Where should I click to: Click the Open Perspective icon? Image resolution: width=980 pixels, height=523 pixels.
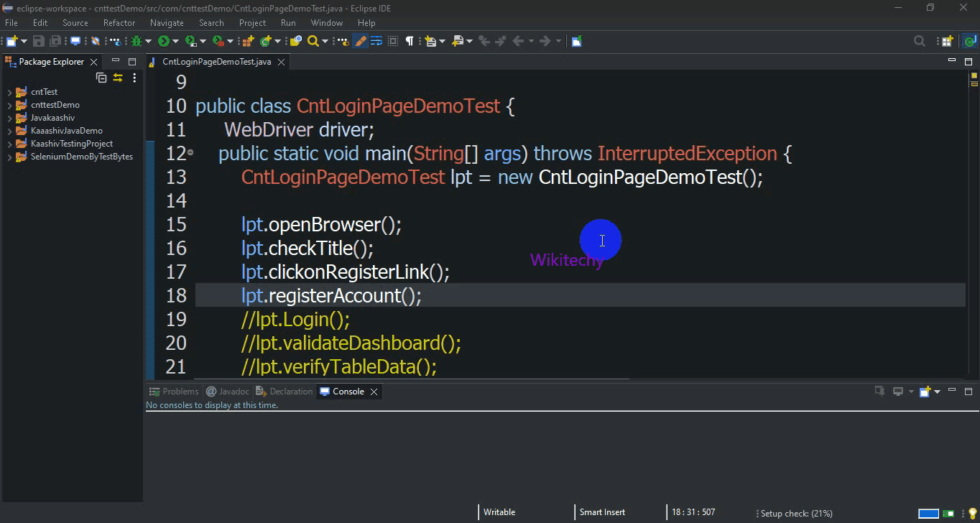(947, 42)
